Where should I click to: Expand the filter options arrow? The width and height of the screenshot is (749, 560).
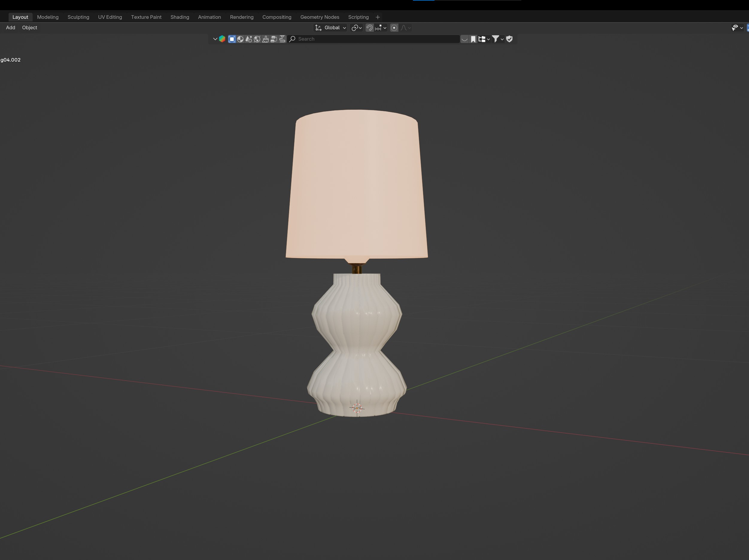(x=502, y=39)
